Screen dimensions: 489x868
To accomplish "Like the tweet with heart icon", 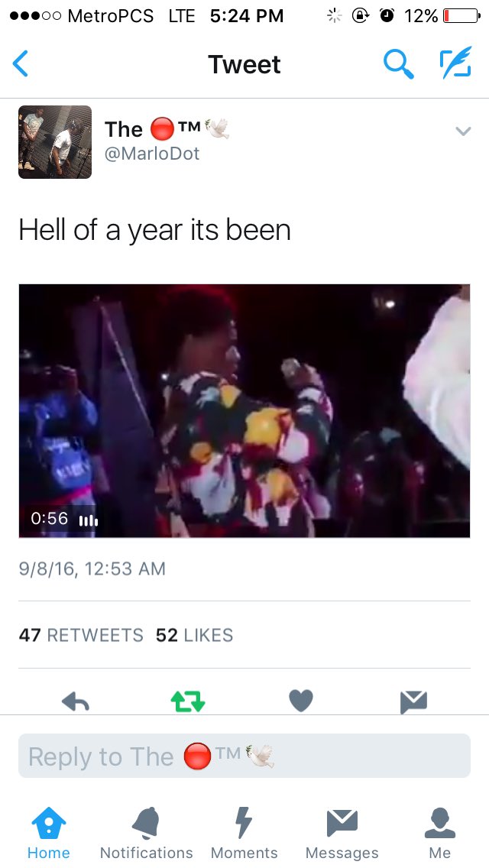I will click(301, 701).
